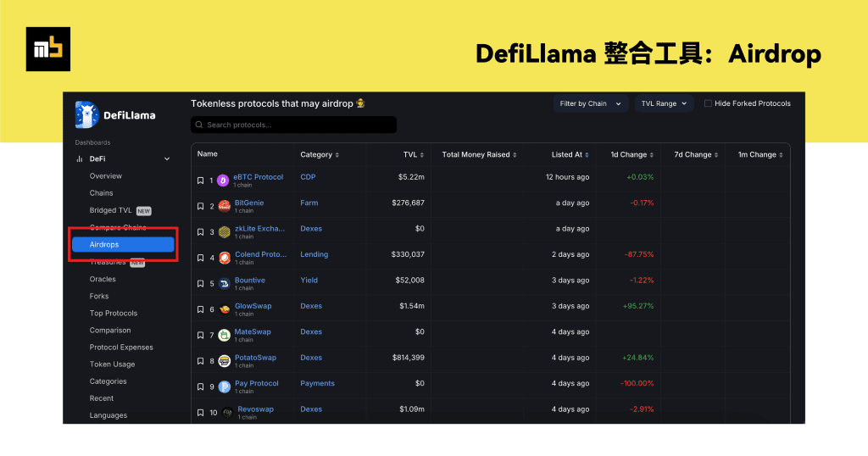Sort table by TVL column
This screenshot has height=456, width=868.
414,155
